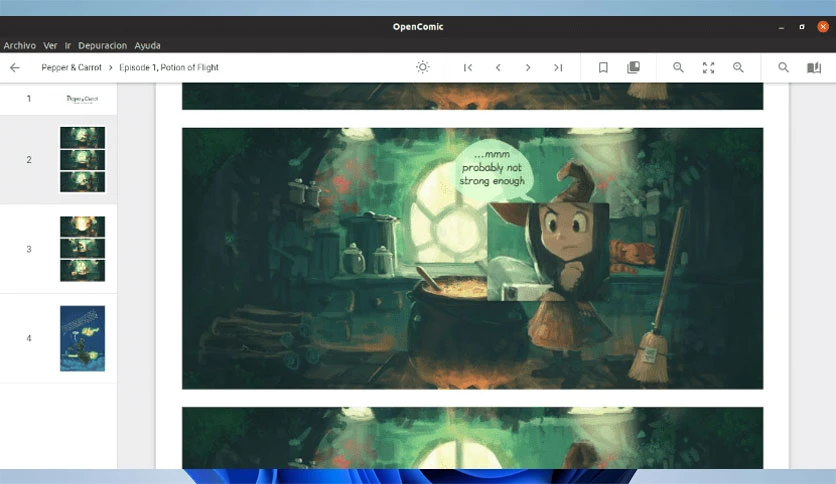
Task: Select the page 1 title thumbnail
Action: tap(82, 99)
